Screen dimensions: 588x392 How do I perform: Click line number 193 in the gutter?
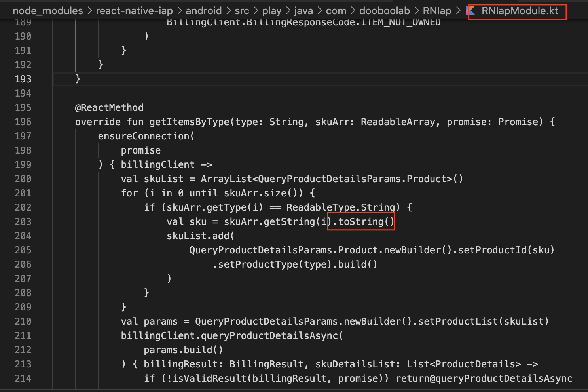23,79
